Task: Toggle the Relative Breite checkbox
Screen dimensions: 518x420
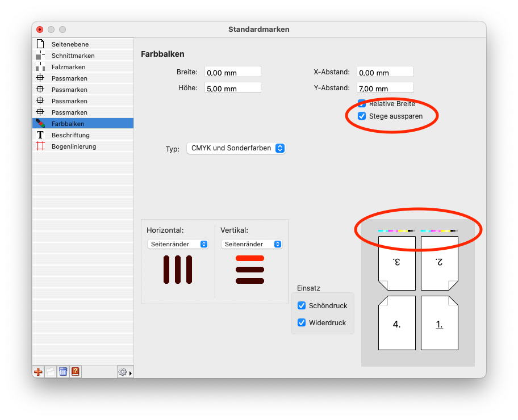Action: pyautogui.click(x=362, y=103)
